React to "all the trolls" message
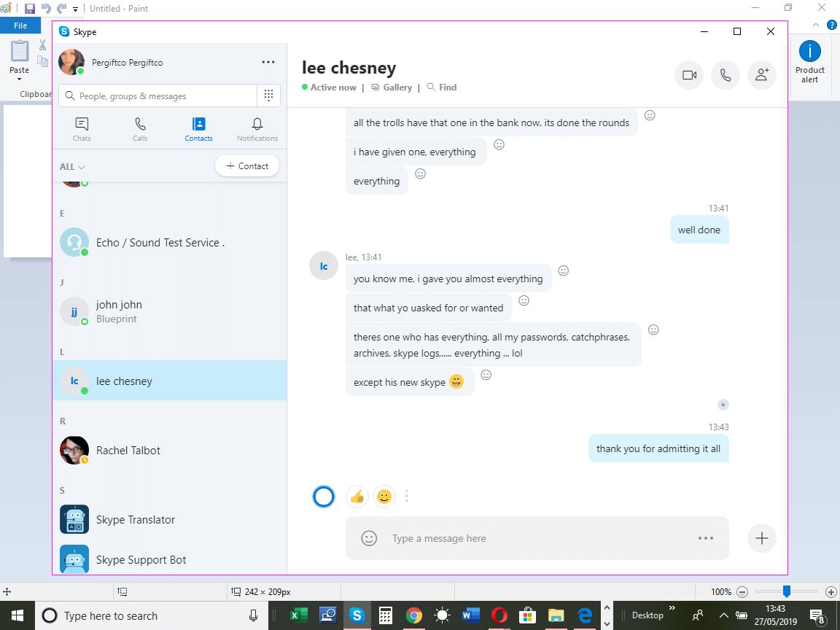This screenshot has width=840, height=630. click(x=650, y=115)
